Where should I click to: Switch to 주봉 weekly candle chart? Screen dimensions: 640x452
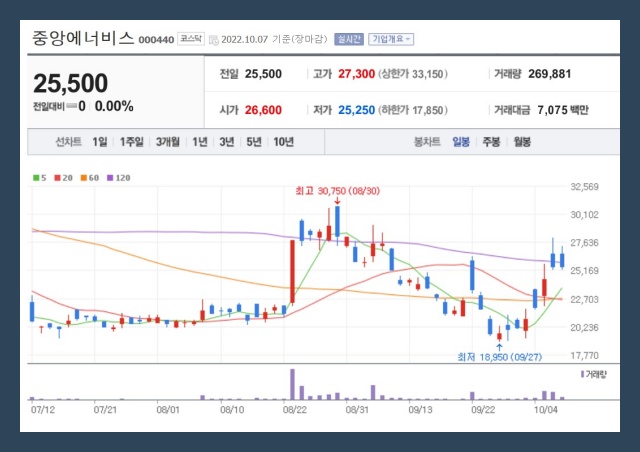pyautogui.click(x=491, y=142)
